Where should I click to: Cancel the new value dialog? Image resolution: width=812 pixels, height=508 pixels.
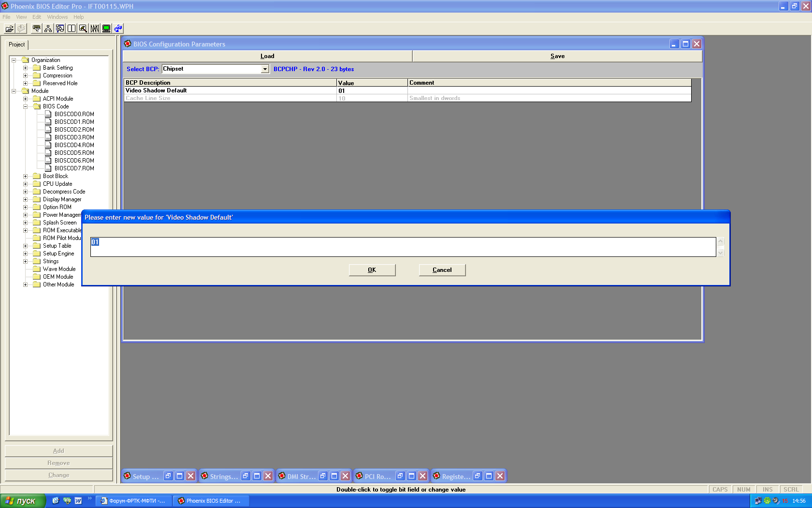442,270
